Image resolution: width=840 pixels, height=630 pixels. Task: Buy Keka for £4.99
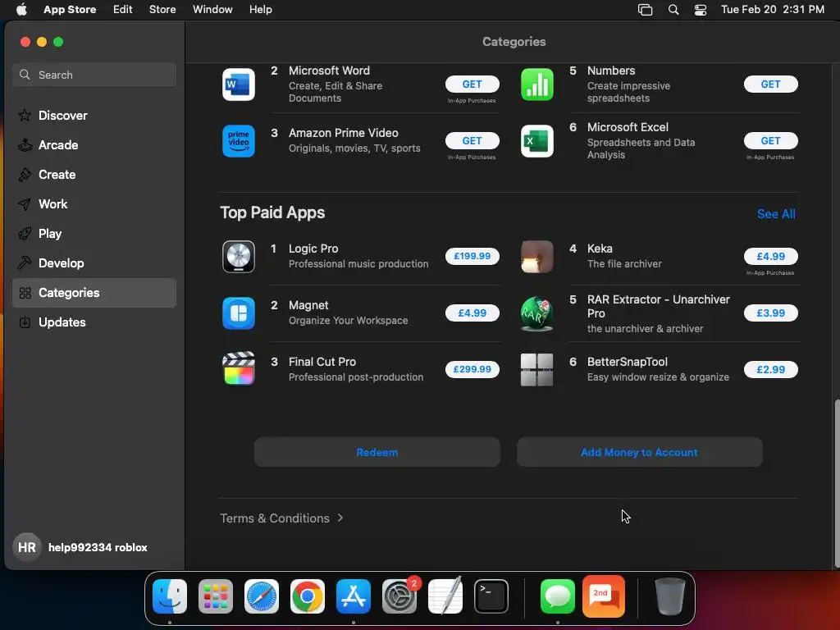(770, 256)
